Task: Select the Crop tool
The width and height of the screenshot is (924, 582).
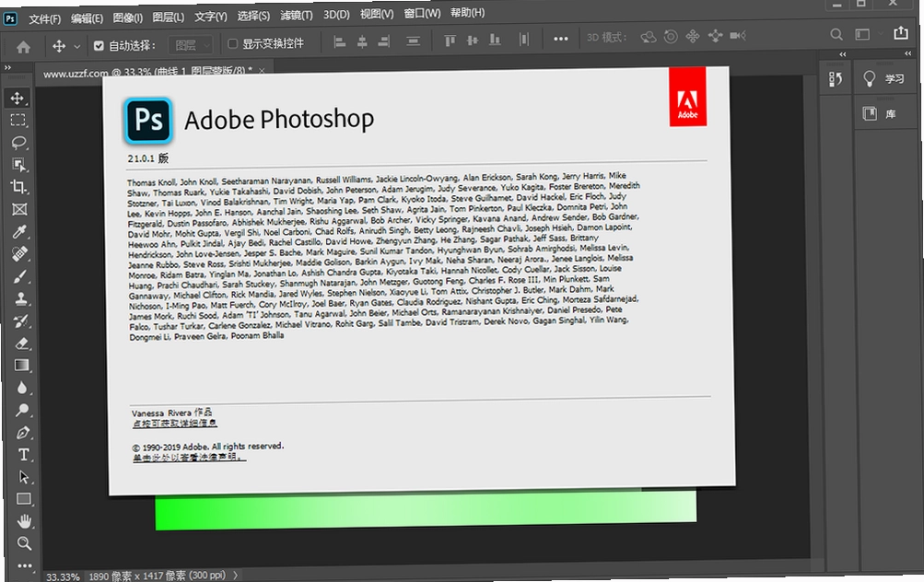Action: [x=18, y=187]
